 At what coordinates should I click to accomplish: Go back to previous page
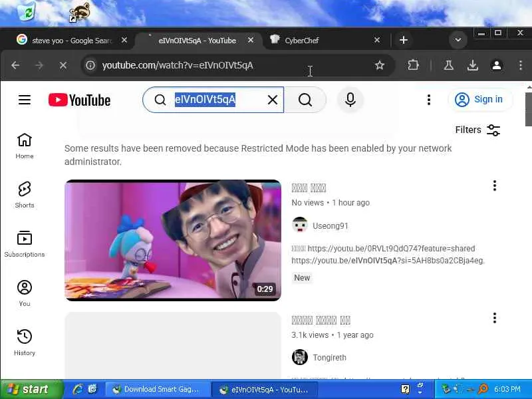coord(15,65)
